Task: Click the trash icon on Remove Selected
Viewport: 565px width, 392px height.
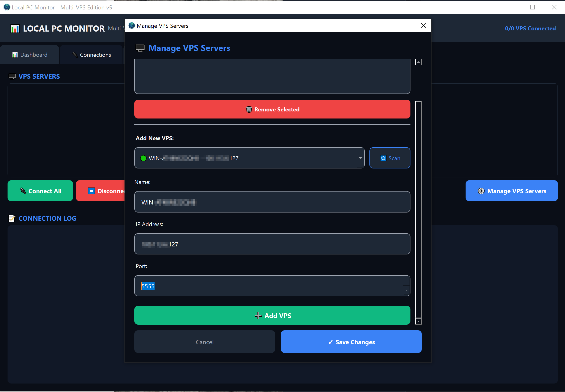Action: click(249, 109)
